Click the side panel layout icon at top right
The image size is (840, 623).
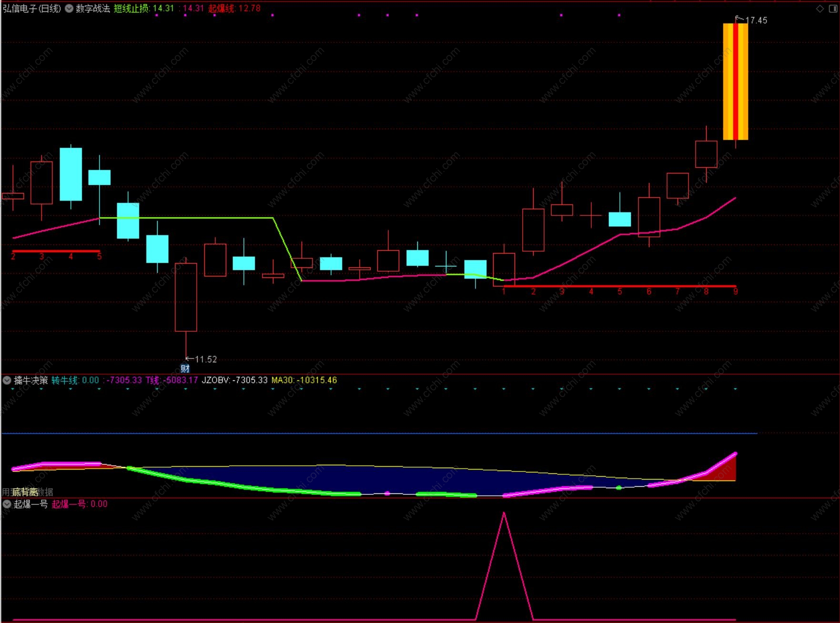pos(832,9)
